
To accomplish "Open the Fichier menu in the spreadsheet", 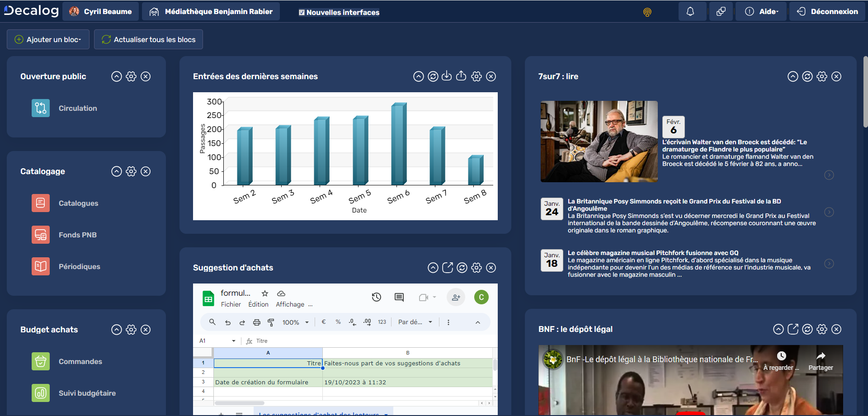I will click(x=231, y=304).
